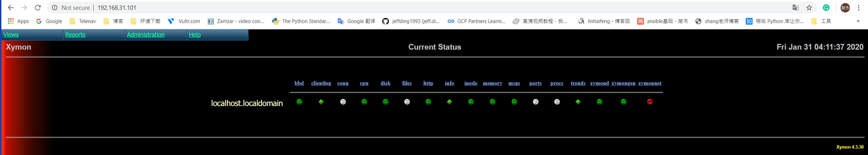Click the Xymon 4.3.30 version link
The height and width of the screenshot is (155, 868).
coord(850,147)
